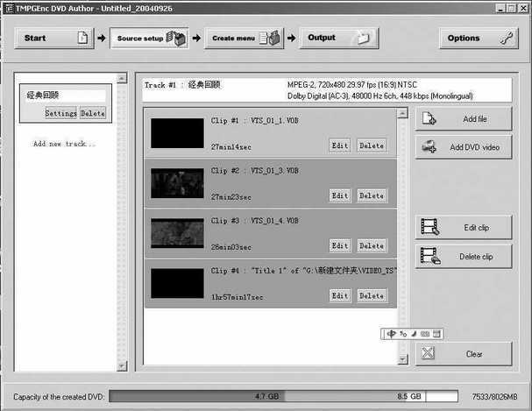The height and width of the screenshot is (411, 532).
Task: Open soft keyboard from IME toolbar
Action: 424,334
